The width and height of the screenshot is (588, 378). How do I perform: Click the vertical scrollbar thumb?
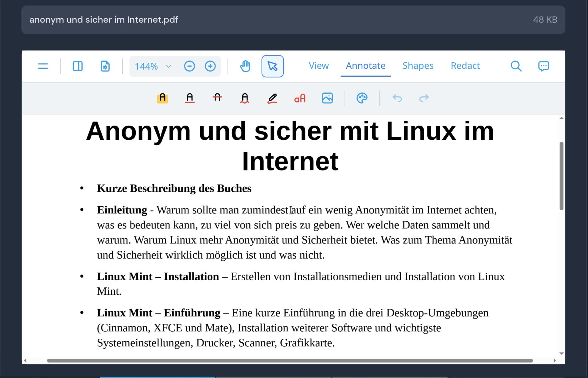coord(561,176)
